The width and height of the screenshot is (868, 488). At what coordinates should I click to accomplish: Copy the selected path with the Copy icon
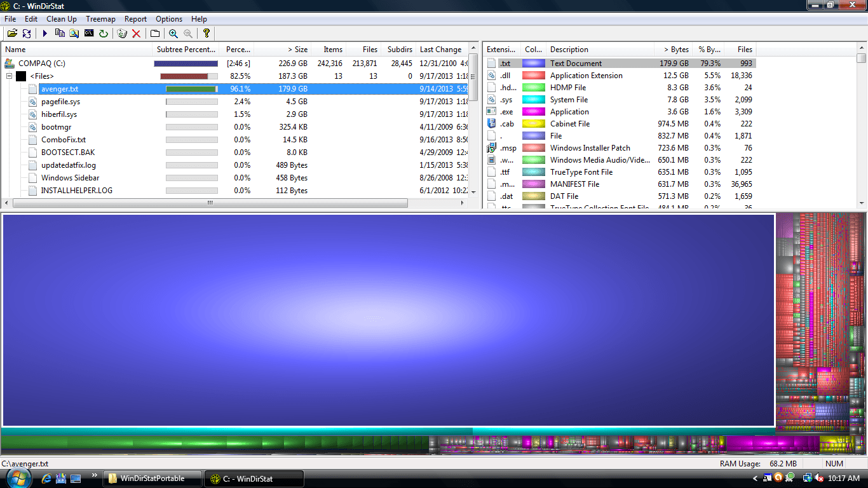tap(60, 34)
